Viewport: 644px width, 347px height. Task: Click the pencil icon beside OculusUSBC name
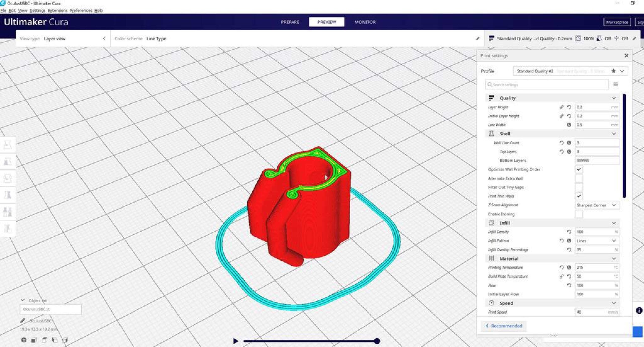pos(23,321)
